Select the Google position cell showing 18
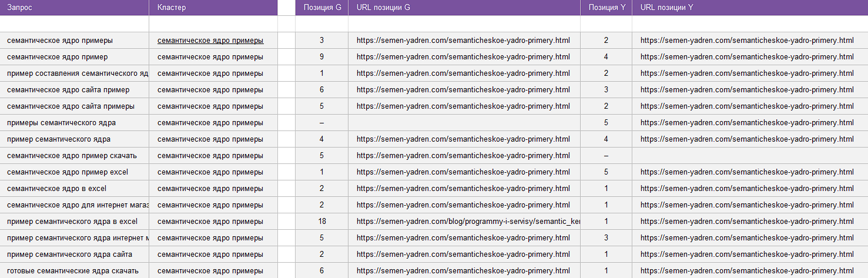Viewport: 868px width, 278px height. [x=321, y=222]
